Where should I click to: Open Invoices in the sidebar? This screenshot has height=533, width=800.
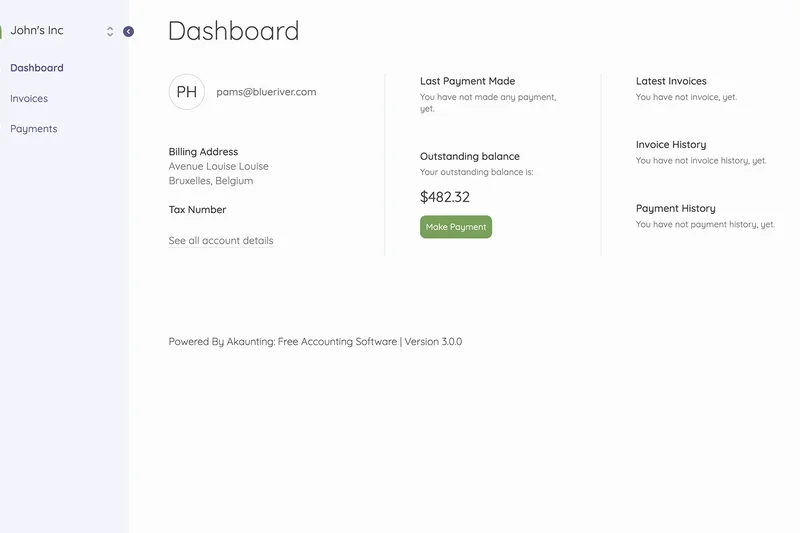click(x=29, y=99)
